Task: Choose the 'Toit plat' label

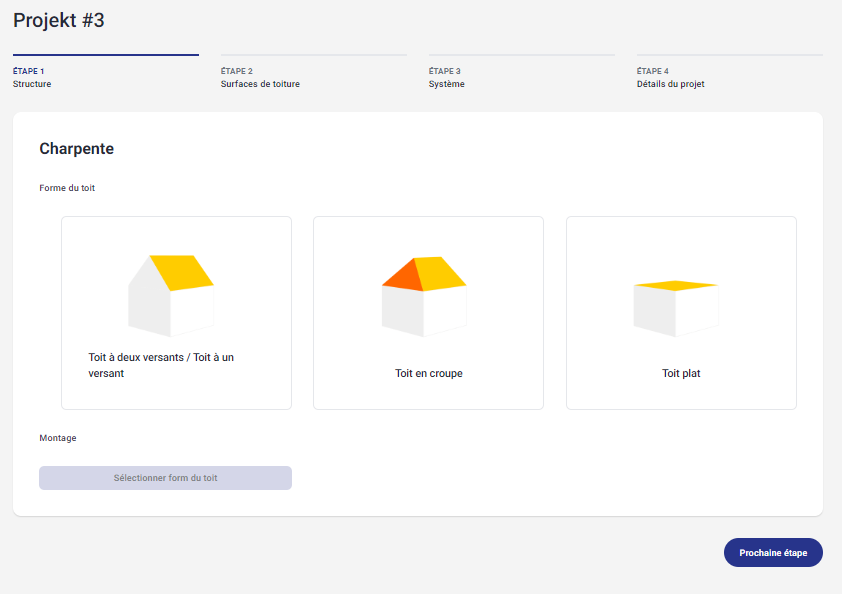Action: (681, 373)
